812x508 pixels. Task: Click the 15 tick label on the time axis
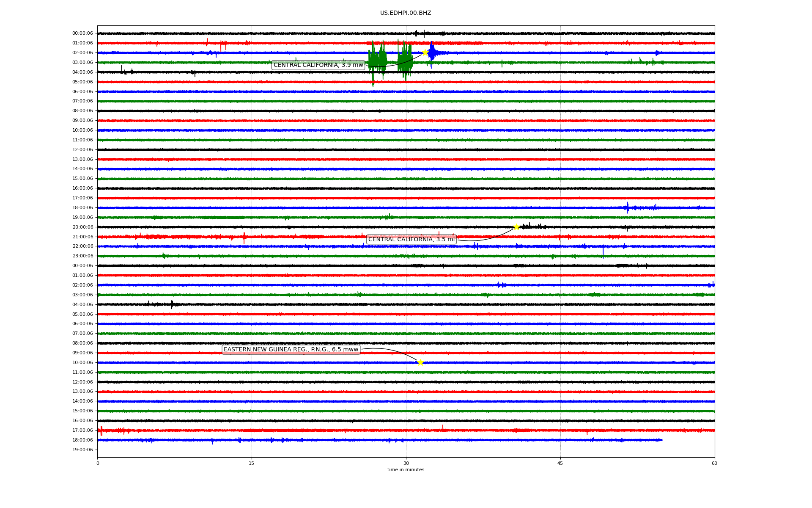pyautogui.click(x=252, y=463)
